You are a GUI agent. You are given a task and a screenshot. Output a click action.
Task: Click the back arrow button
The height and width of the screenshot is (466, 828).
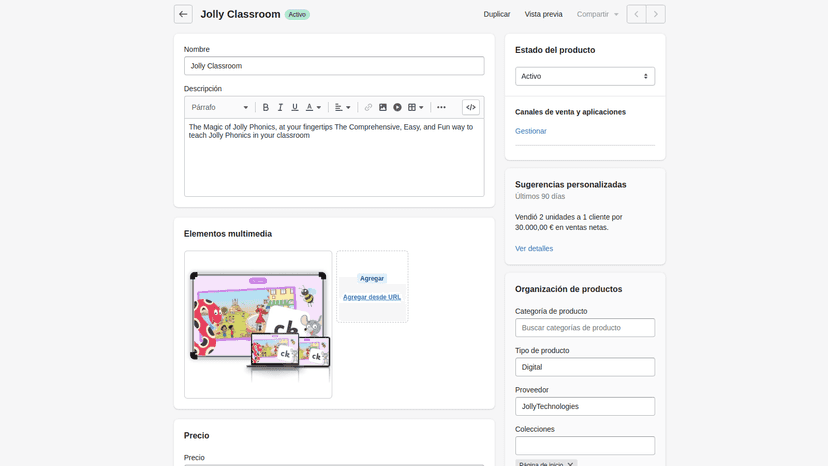[183, 14]
